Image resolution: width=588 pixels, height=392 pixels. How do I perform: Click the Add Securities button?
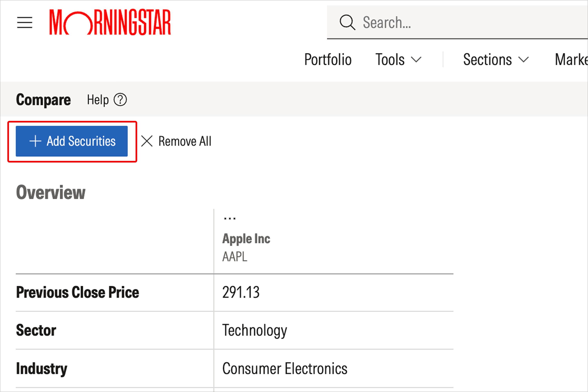(x=72, y=141)
